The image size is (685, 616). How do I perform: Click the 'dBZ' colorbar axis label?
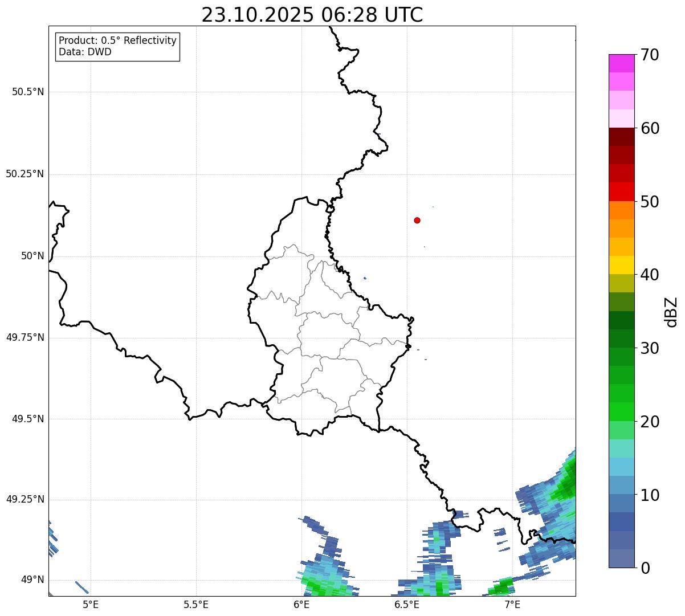coord(671,312)
